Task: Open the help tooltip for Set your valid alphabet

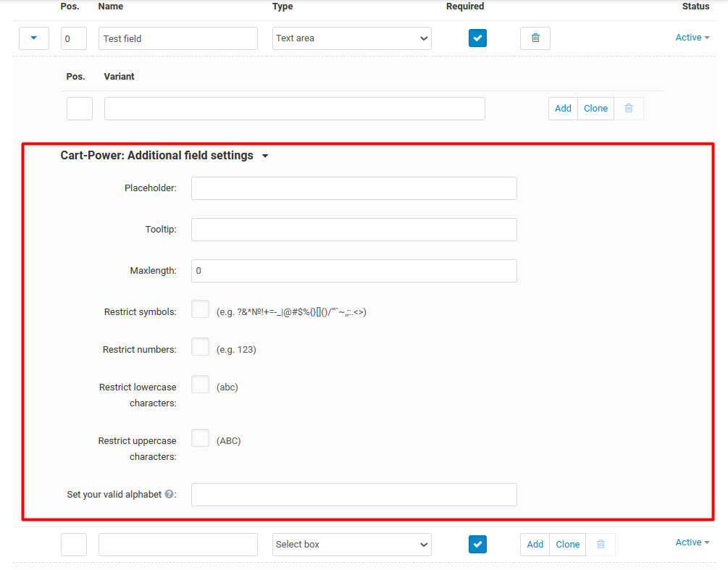Action: pyautogui.click(x=169, y=495)
